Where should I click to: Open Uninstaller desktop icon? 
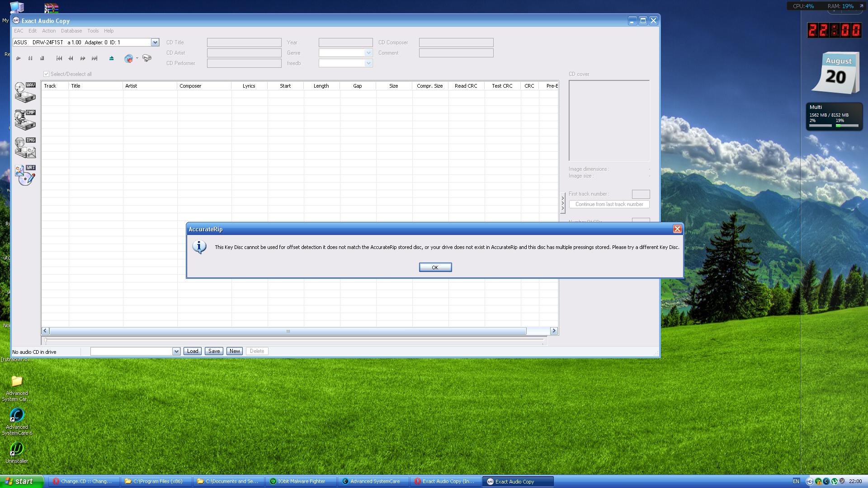[x=17, y=452]
